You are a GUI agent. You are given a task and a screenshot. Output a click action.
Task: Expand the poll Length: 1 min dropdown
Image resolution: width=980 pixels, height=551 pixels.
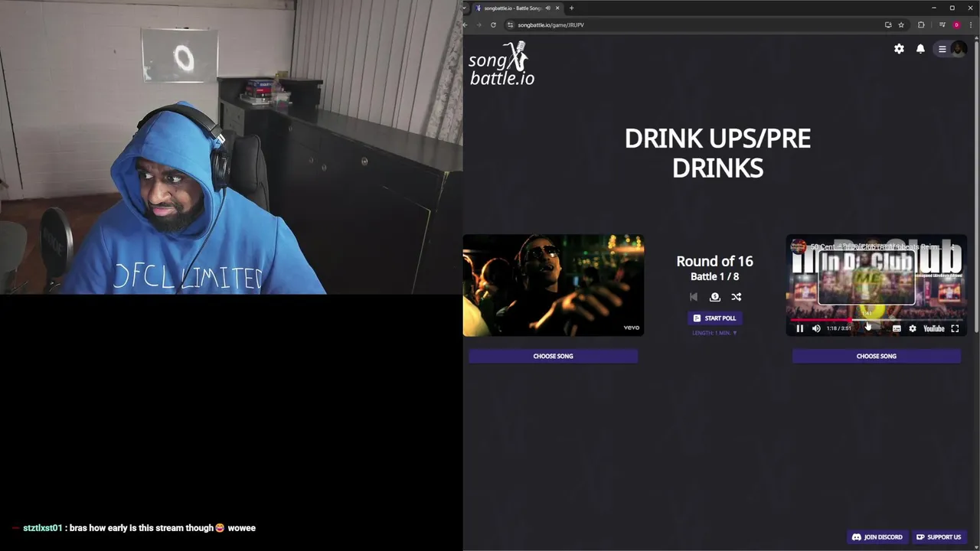714,333
